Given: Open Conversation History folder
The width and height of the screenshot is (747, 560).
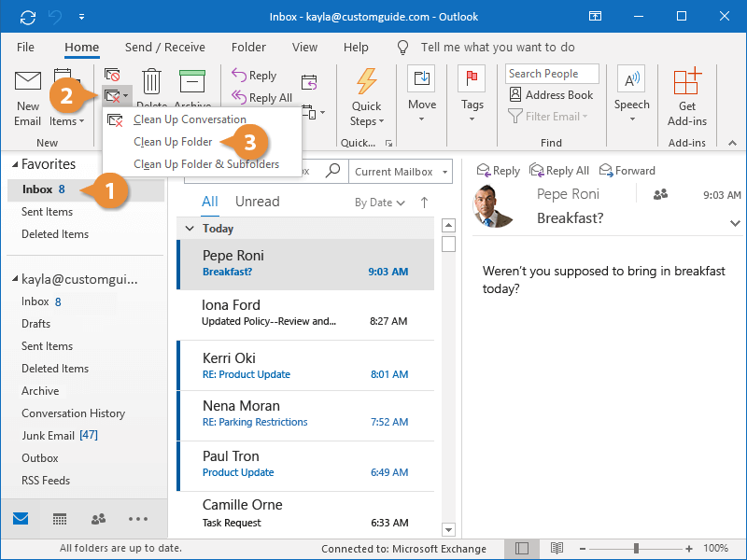Looking at the screenshot, I should pyautogui.click(x=74, y=413).
